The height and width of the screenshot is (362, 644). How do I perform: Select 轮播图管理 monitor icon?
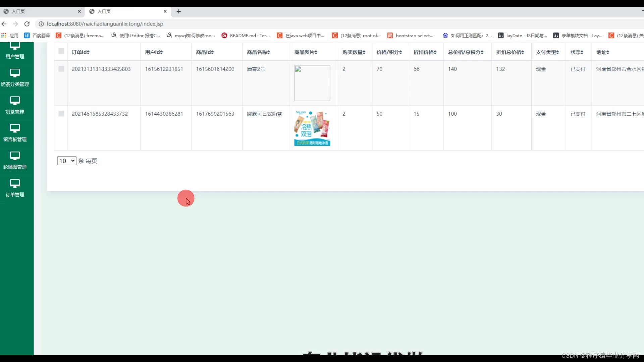tap(15, 156)
